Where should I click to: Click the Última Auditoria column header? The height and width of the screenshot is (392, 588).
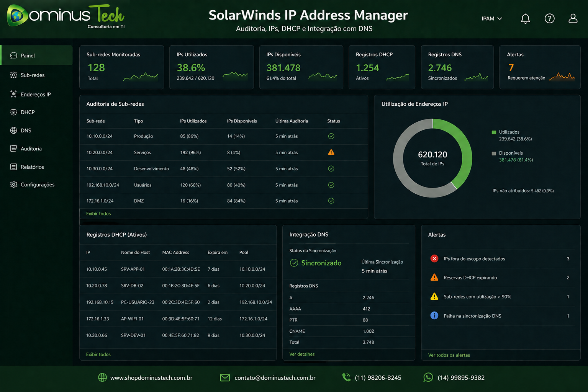click(x=292, y=121)
